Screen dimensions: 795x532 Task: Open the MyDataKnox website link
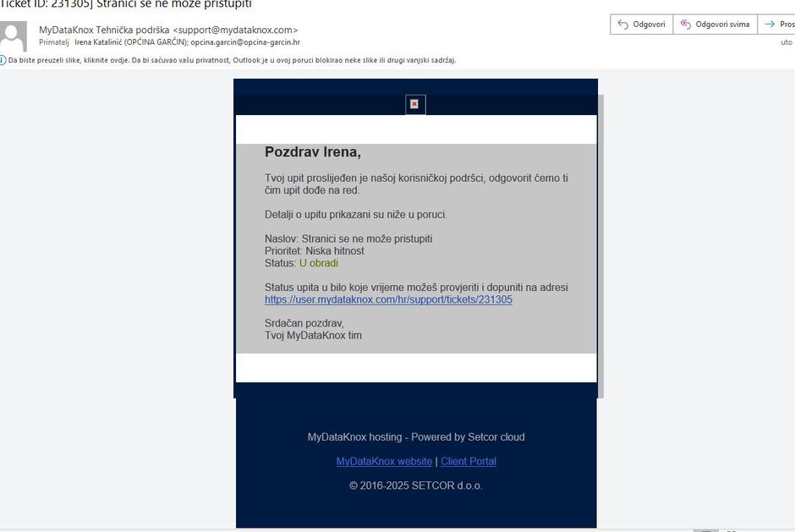[x=384, y=461]
